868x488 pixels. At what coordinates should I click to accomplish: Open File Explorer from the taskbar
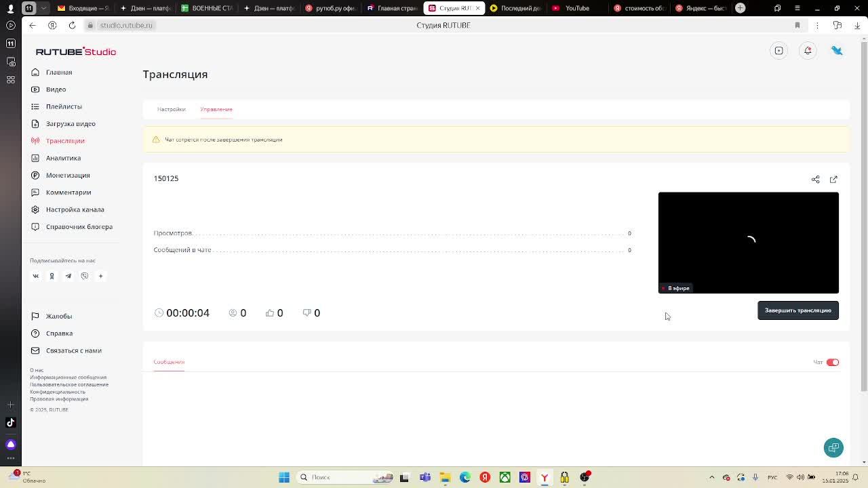445,477
